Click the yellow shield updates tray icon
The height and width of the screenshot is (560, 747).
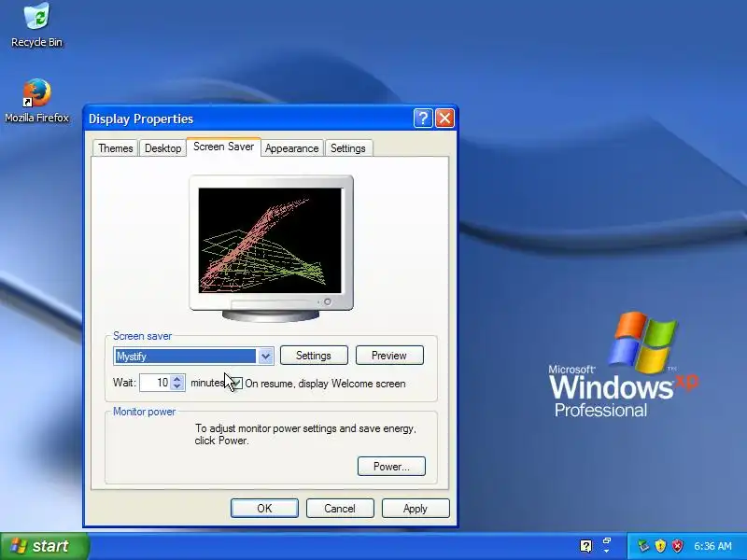(660, 546)
